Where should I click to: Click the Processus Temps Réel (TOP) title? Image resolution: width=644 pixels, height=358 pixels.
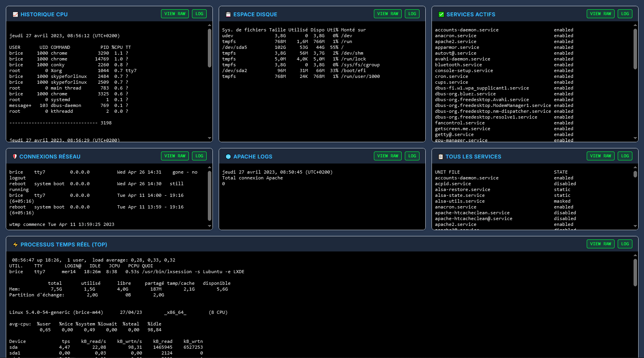tap(64, 244)
